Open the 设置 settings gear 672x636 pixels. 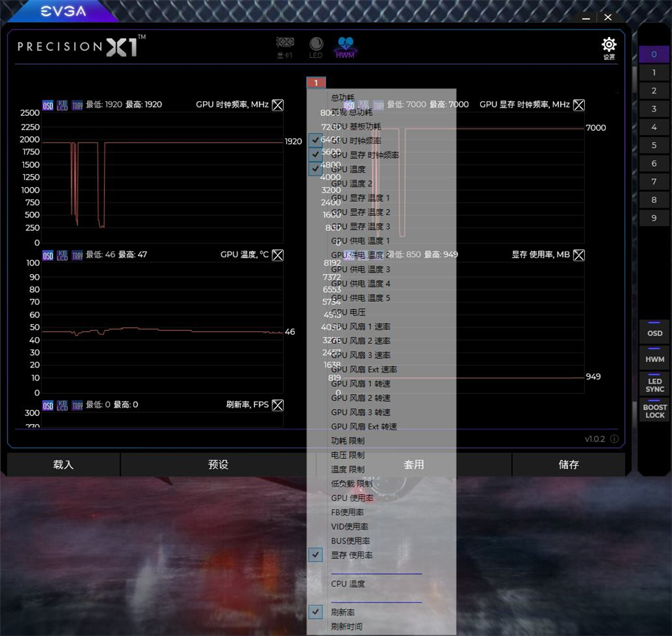coord(608,44)
